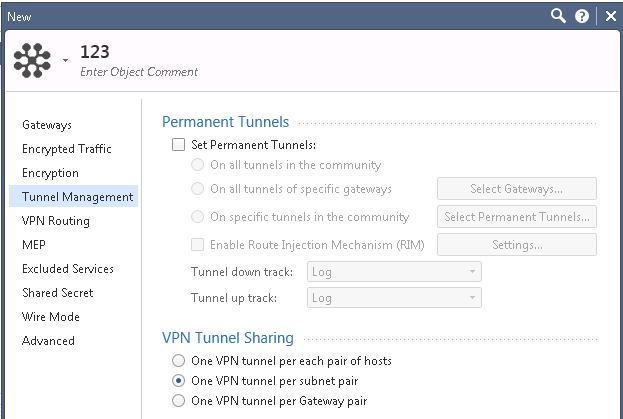The image size is (623, 419).
Task: Click the Select Gateways... button
Action: (x=516, y=189)
